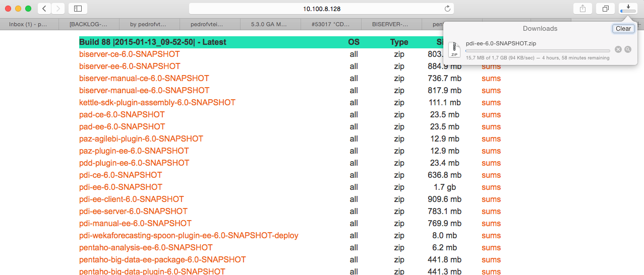Reload the page with the refresh icon
This screenshot has width=644, height=275.
[447, 9]
